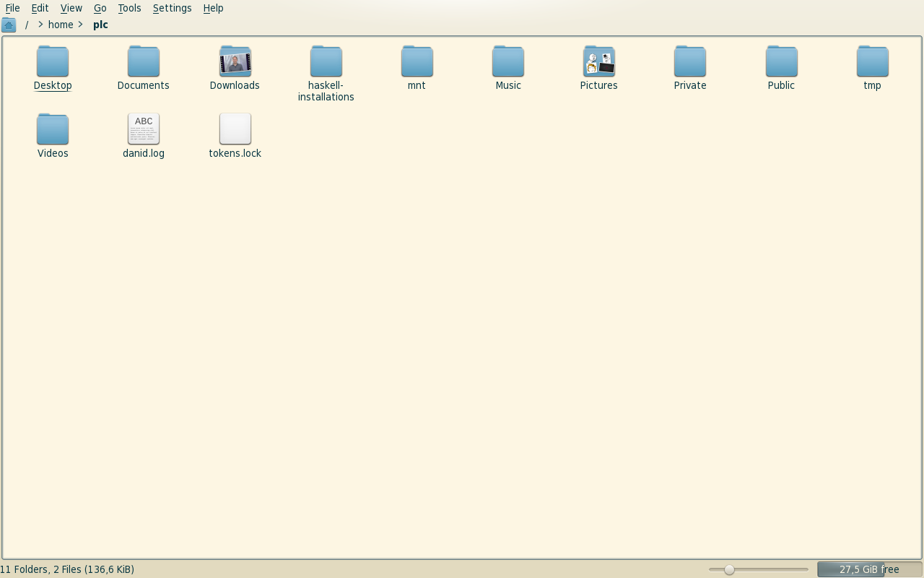This screenshot has height=578, width=924.
Task: Click the 27,5 GiB free space bar
Action: pyautogui.click(x=869, y=569)
